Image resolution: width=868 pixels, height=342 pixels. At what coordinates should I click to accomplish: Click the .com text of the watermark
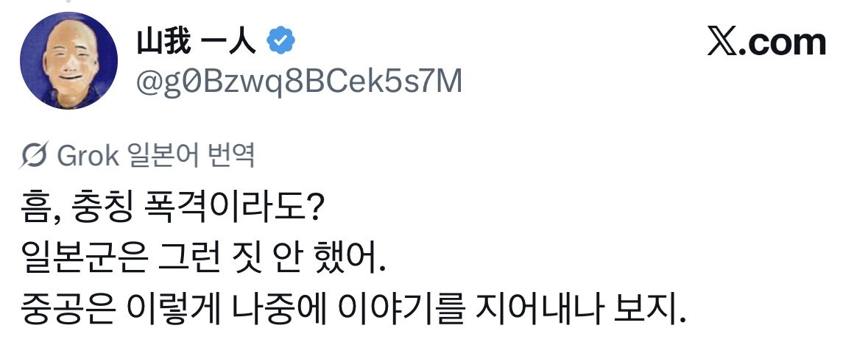[x=784, y=42]
